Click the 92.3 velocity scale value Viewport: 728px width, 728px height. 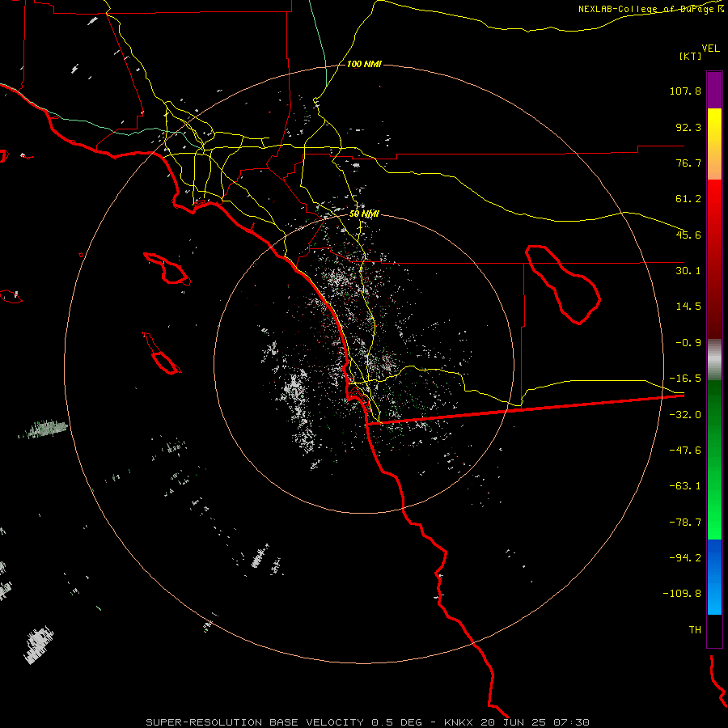click(688, 127)
